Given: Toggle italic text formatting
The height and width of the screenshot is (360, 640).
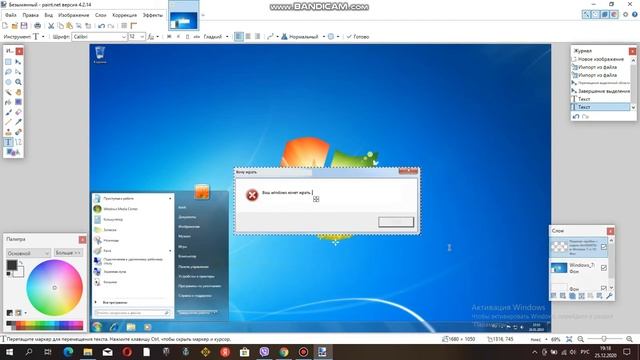Looking at the screenshot, I should pos(178,37).
